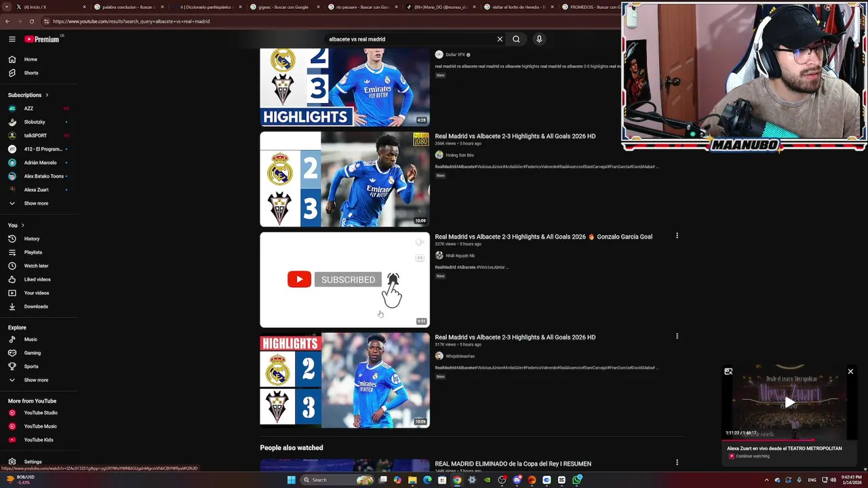Open the browser tab search dropdown
The height and width of the screenshot is (488, 868).
[x=7, y=7]
